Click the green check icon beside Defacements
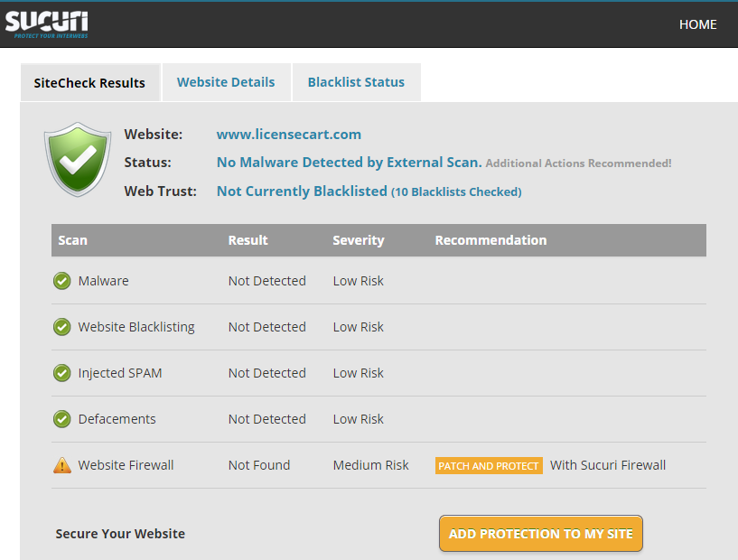The image size is (738, 560). pyautogui.click(x=61, y=419)
